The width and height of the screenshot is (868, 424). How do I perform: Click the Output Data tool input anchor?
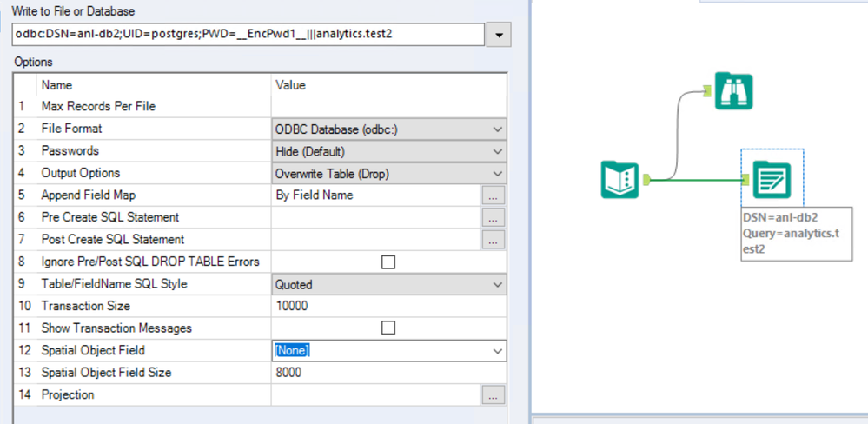(x=745, y=179)
